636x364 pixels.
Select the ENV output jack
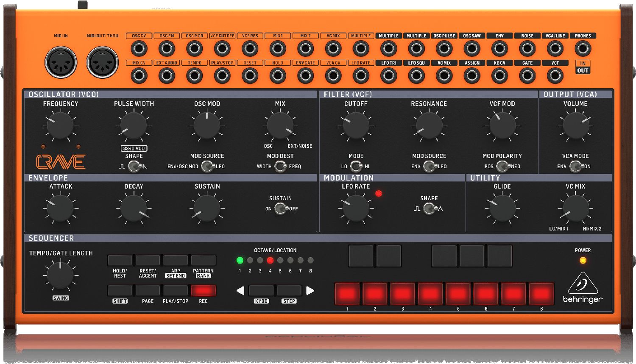(x=499, y=49)
